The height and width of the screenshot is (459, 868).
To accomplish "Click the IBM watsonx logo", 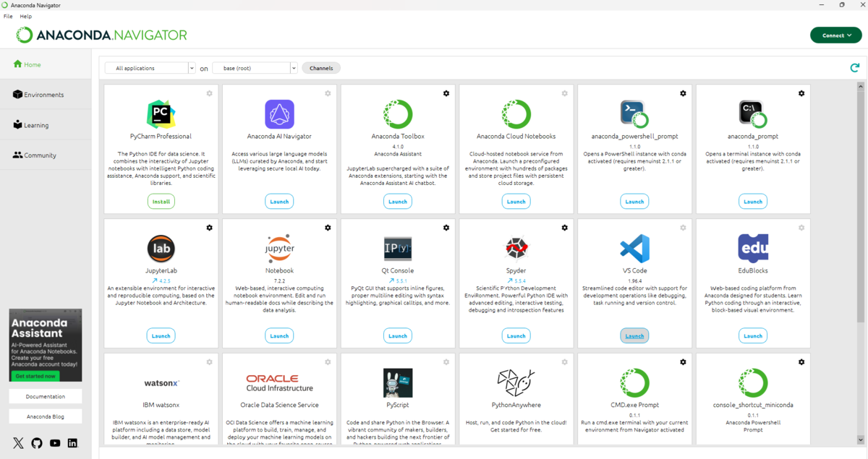I will point(161,383).
